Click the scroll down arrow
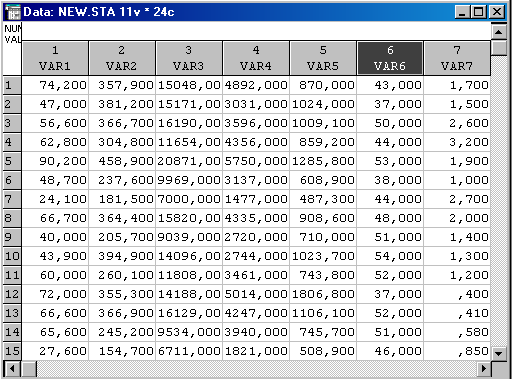Screen dimensions: 512x379 [499, 353]
